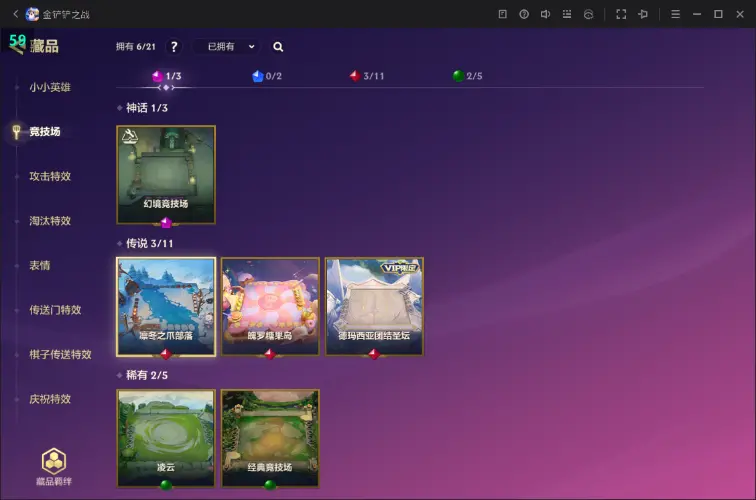Open 淘汰特效 category
756x500 pixels.
click(x=50, y=221)
